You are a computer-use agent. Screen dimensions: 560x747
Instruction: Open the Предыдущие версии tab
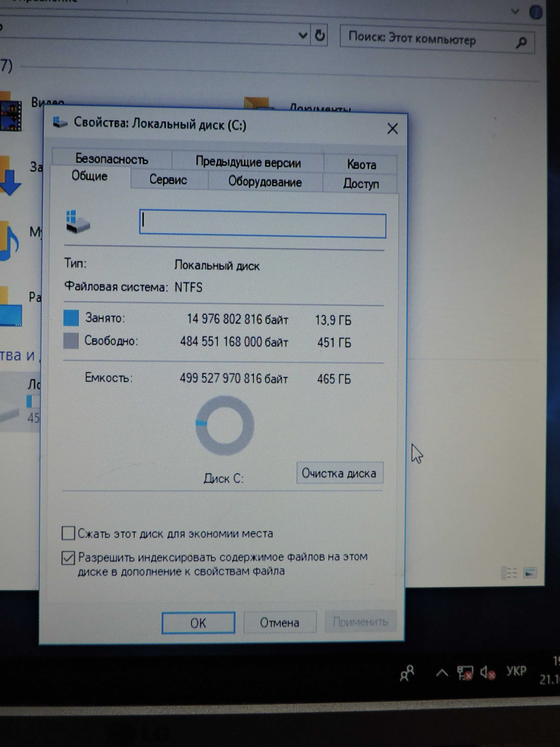[x=248, y=163]
